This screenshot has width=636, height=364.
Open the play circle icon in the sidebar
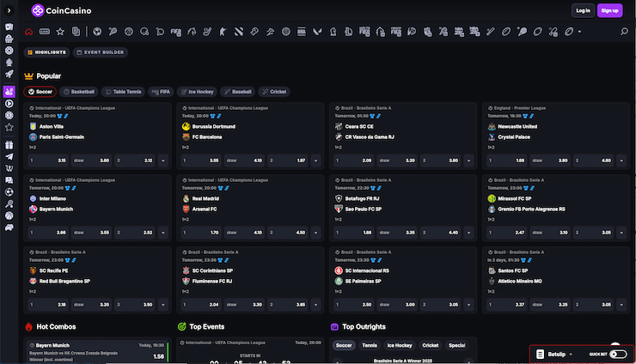tap(9, 104)
